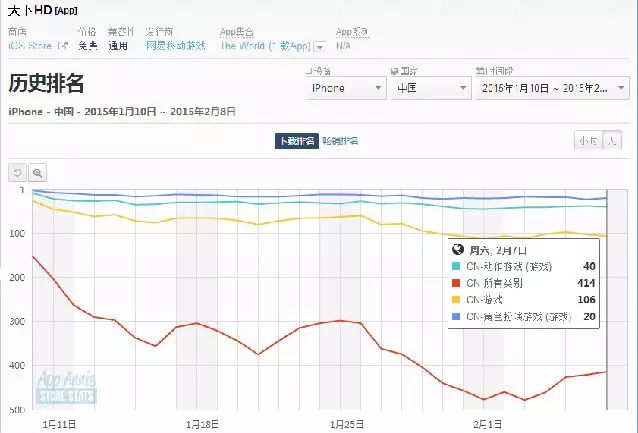This screenshot has width=638, height=433.
Task: Click the 1月11日 x-axis date label
Action: (x=59, y=425)
